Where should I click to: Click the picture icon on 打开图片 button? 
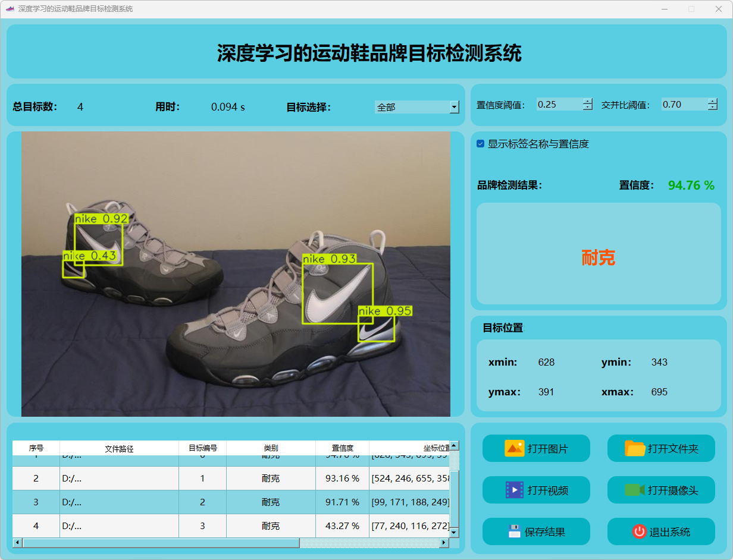tap(514, 448)
